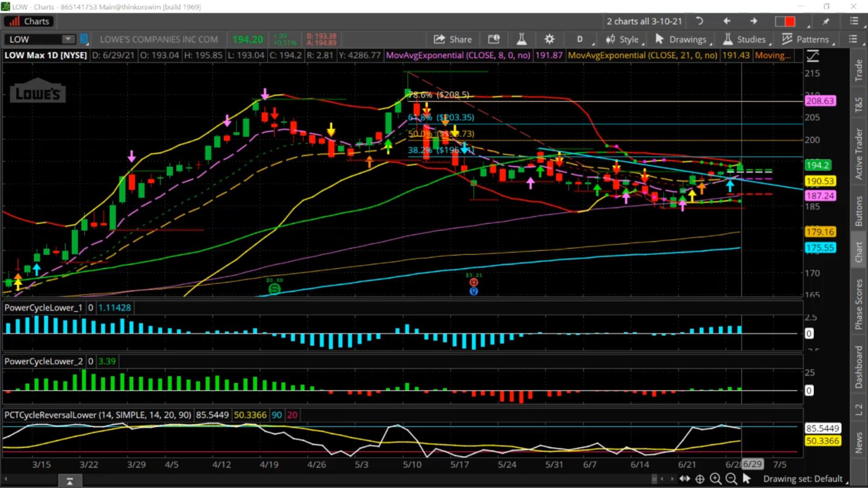Click the crosshair pan icon

pyautogui.click(x=700, y=479)
